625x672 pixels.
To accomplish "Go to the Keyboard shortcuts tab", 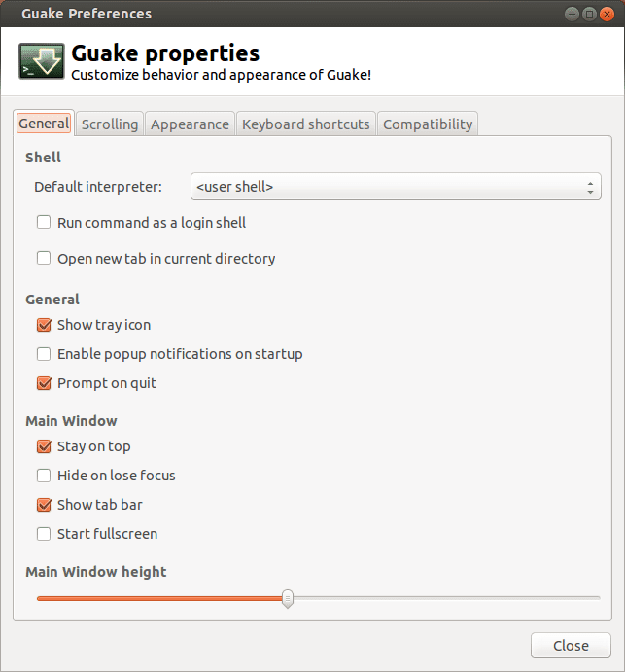I will pos(305,124).
